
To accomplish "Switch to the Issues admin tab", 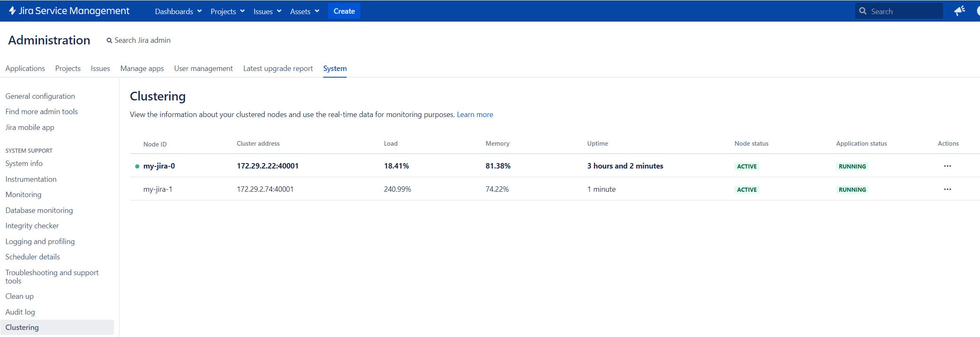I will pos(100,68).
